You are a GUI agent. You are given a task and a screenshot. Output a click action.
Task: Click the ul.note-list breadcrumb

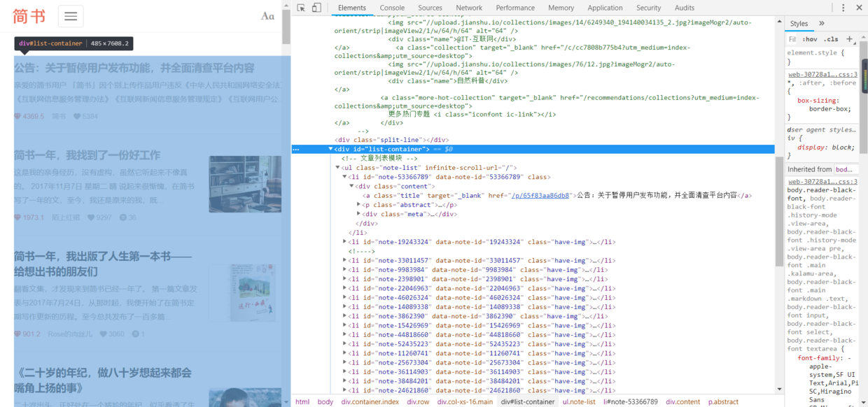579,401
